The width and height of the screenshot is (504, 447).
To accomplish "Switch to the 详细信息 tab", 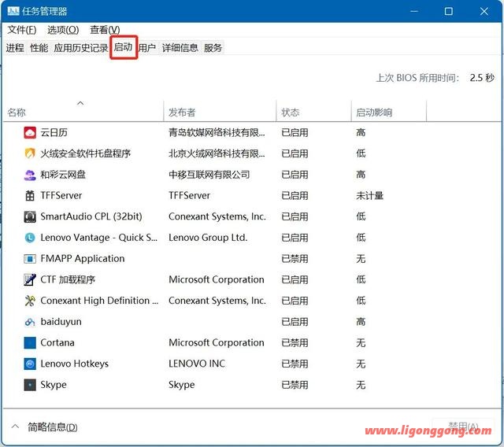I will tap(180, 48).
